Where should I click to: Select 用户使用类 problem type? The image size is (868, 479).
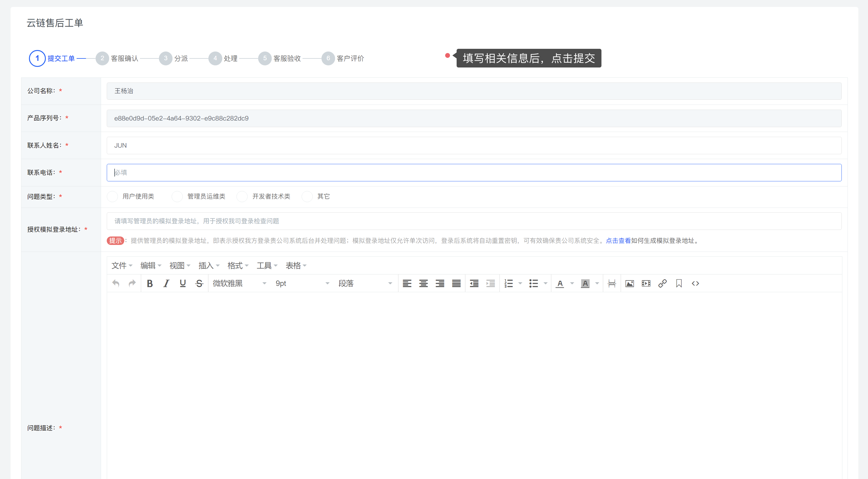tap(112, 197)
